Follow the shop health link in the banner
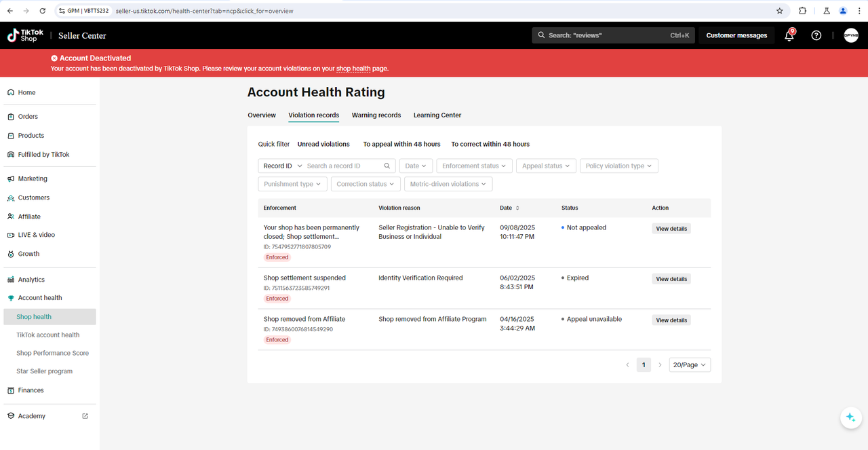868x450 pixels. [353, 69]
